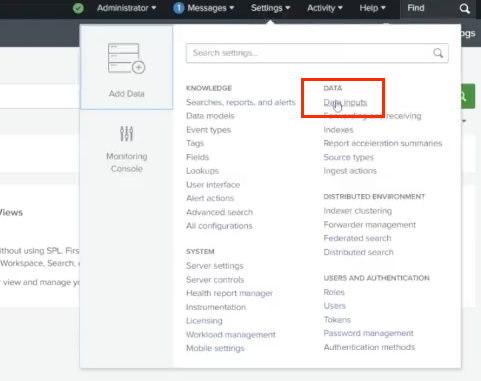Click the Find magnifier icon in top bar
481x381 pixels.
point(464,8)
